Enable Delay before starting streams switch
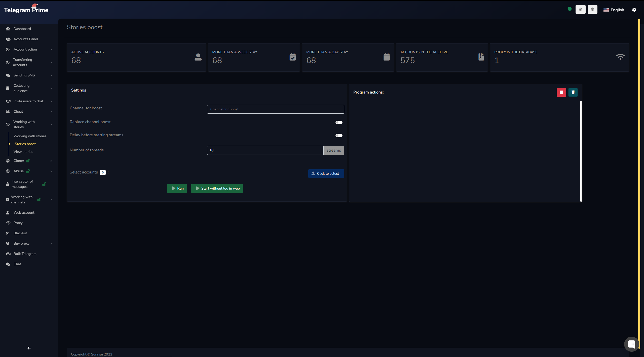 [x=339, y=136]
